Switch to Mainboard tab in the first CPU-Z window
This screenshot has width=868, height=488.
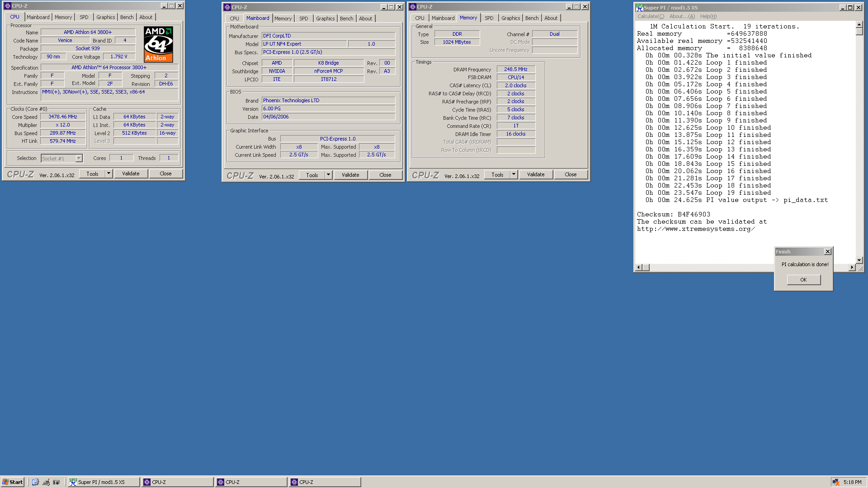[38, 17]
